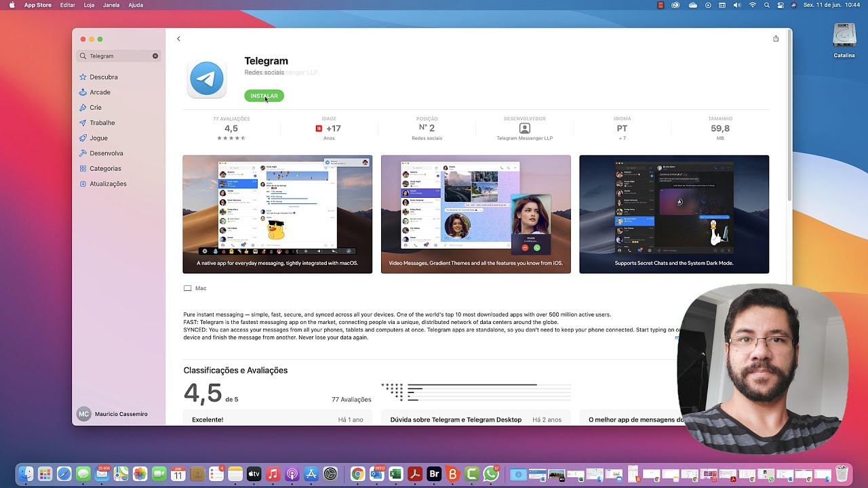The height and width of the screenshot is (488, 868).
Task: Open the Catalina disk on desktop
Action: (x=844, y=41)
